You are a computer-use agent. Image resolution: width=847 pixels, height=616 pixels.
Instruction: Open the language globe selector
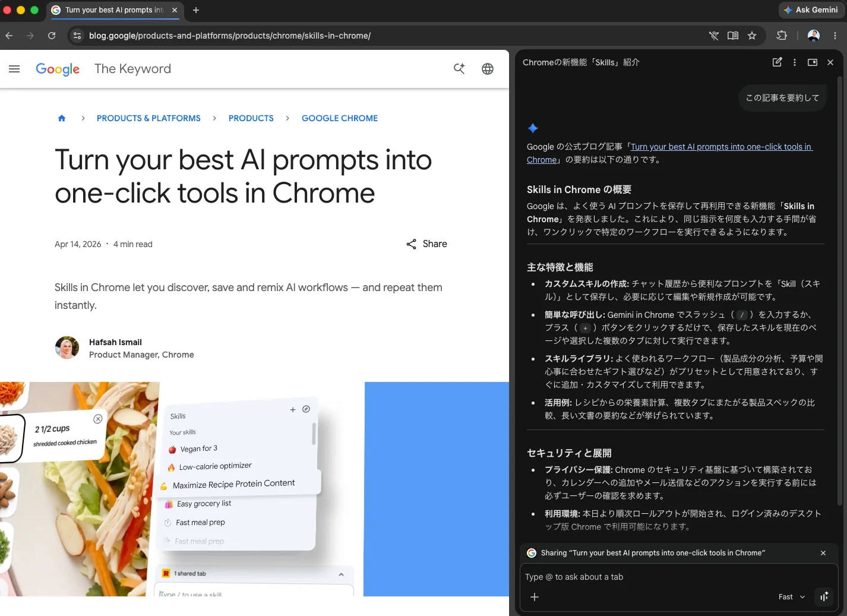tap(488, 69)
